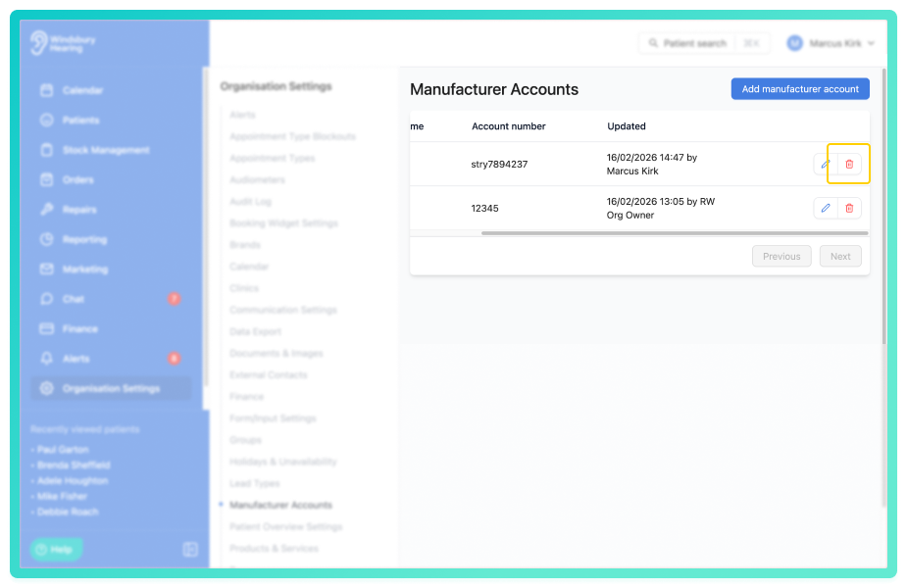Image resolution: width=907 pixels, height=588 pixels.
Task: Open Stock Management in the sidebar
Action: pos(111,150)
